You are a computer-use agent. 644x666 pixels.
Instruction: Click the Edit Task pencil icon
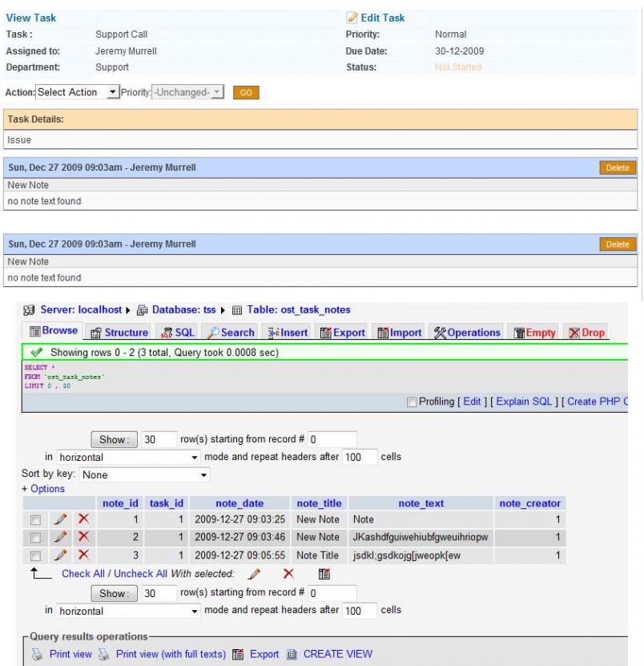coord(352,18)
